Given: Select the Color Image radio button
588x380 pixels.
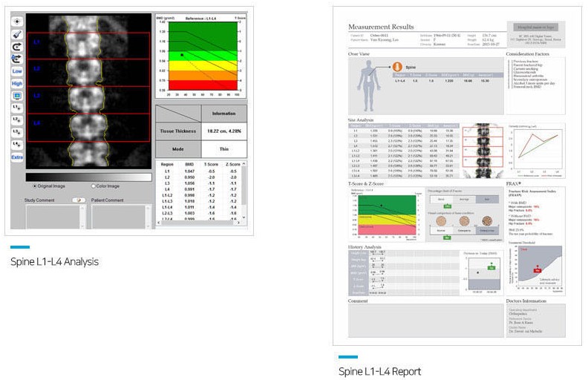Looking at the screenshot, I should [x=94, y=186].
